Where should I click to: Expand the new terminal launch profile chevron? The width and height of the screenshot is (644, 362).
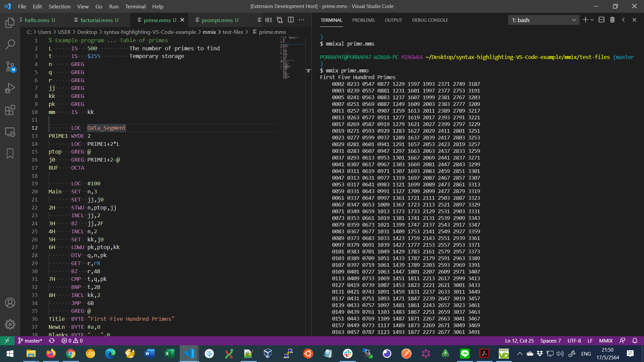592,20
